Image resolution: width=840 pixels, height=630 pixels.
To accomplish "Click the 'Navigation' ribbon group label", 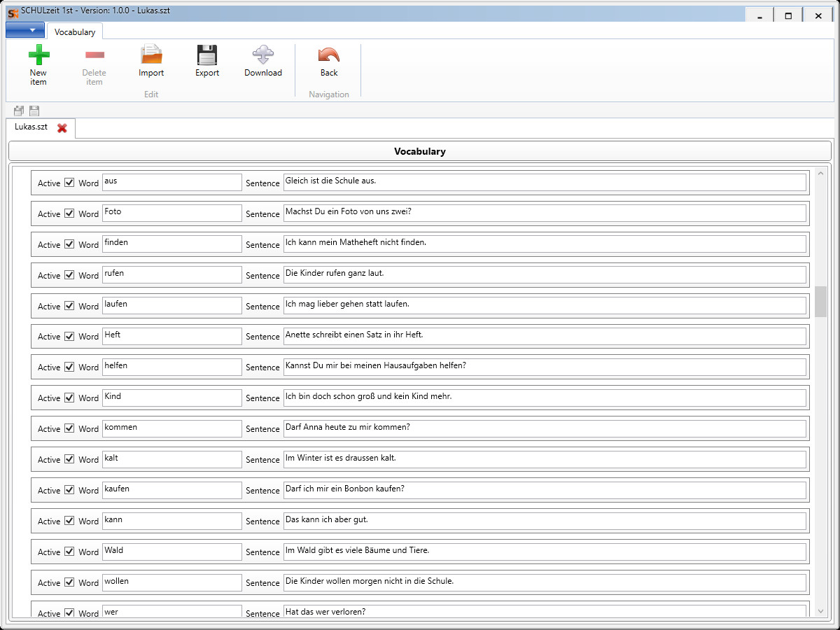I will tap(329, 94).
